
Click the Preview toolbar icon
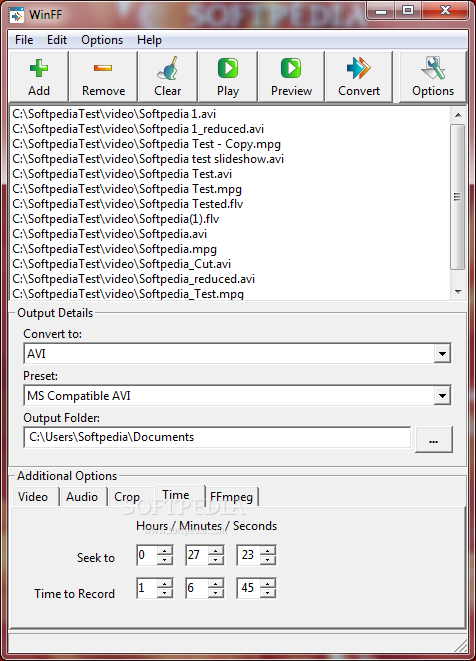(x=291, y=76)
